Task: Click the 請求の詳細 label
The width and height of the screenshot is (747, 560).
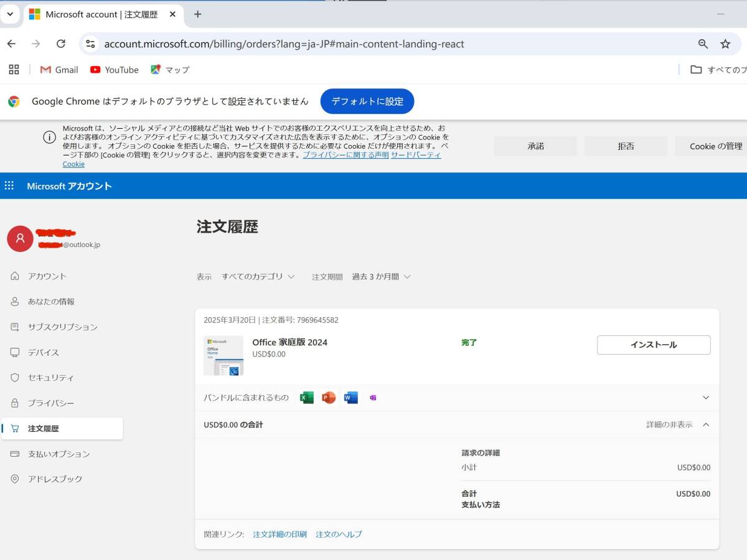Action: click(481, 453)
